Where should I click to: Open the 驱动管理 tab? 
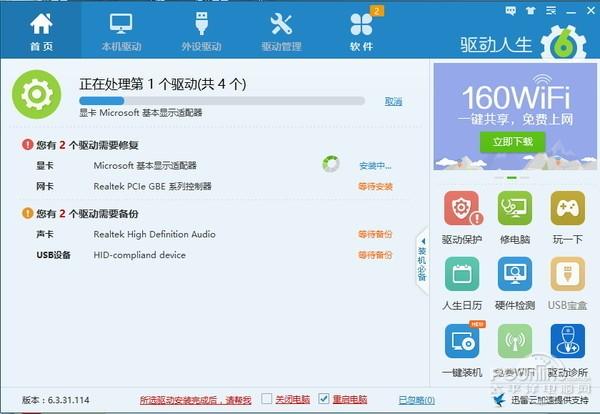pos(281,31)
